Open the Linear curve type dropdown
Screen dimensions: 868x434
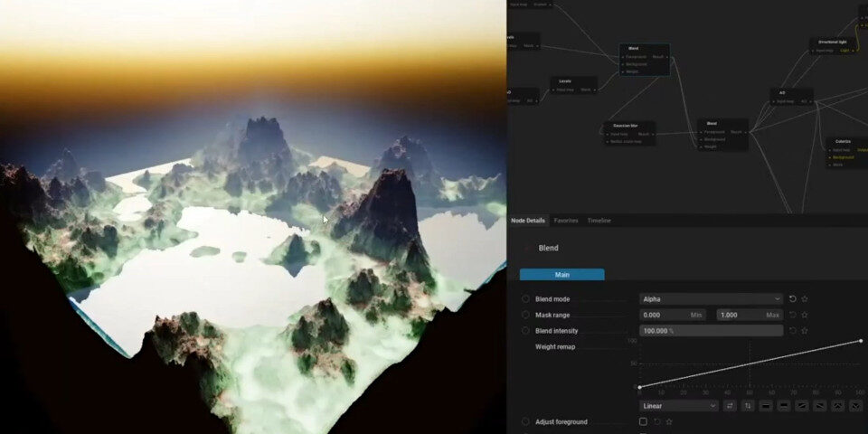coord(679,406)
